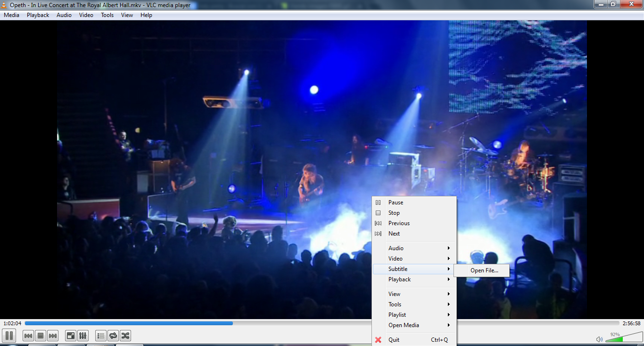644x346 pixels.
Task: Open the Playback menu in menu bar
Action: (x=38, y=15)
